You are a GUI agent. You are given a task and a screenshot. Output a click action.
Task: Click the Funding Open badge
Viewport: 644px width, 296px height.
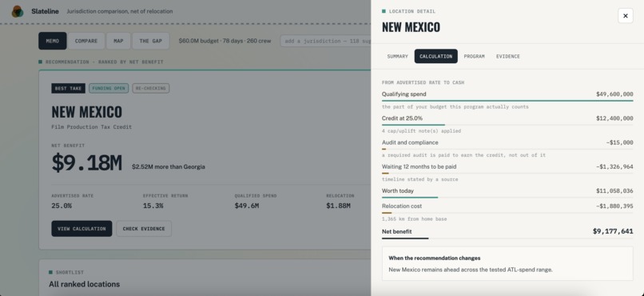pos(109,88)
